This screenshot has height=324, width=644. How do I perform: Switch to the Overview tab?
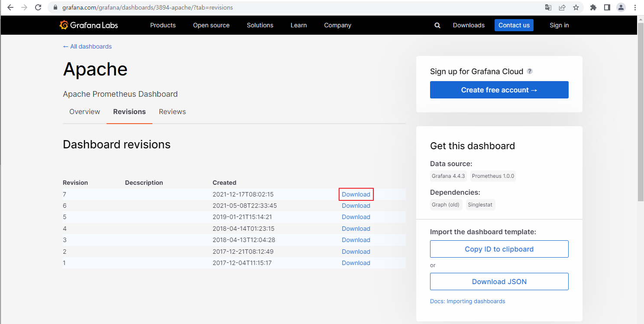click(x=84, y=111)
